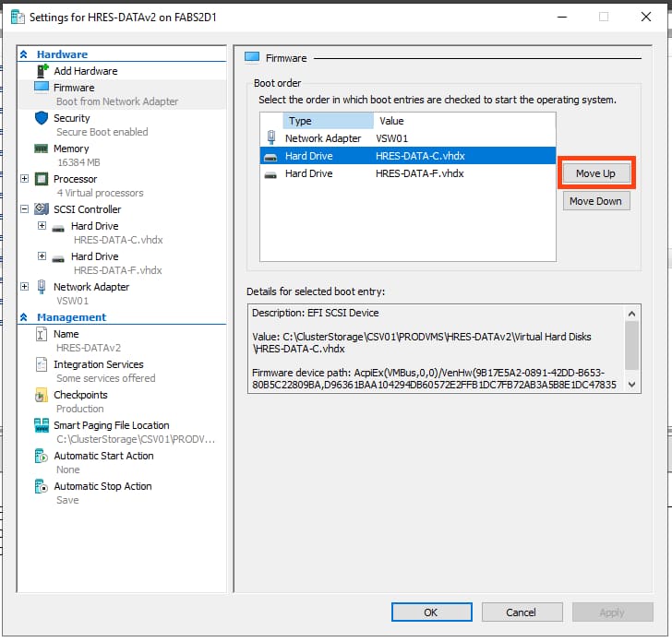Click the Move Down button
This screenshot has height=642, width=672.
596,201
